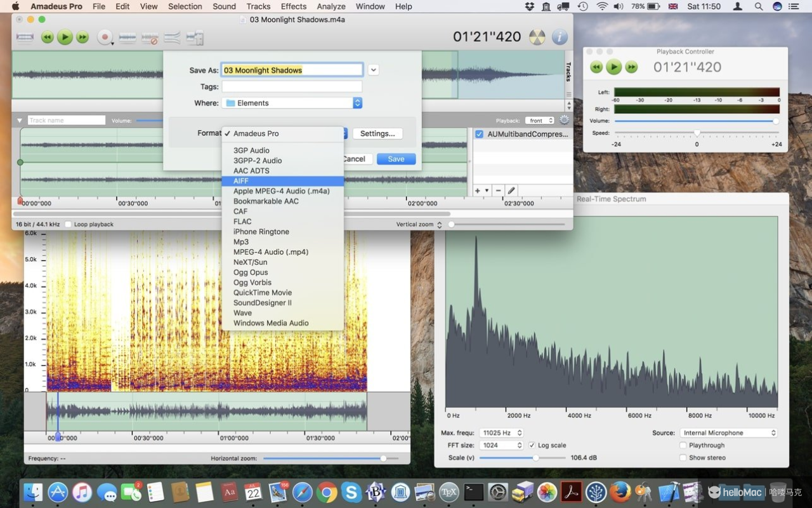Add an effect with the plus button
812x508 pixels.
coord(478,190)
